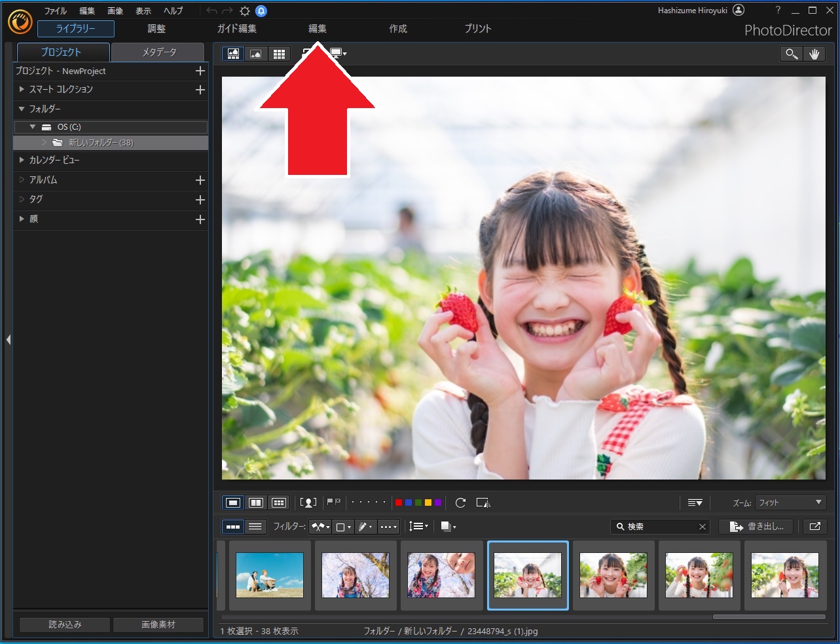This screenshot has height=644, width=840.
Task: Open the メタデータ tab
Action: click(x=159, y=52)
